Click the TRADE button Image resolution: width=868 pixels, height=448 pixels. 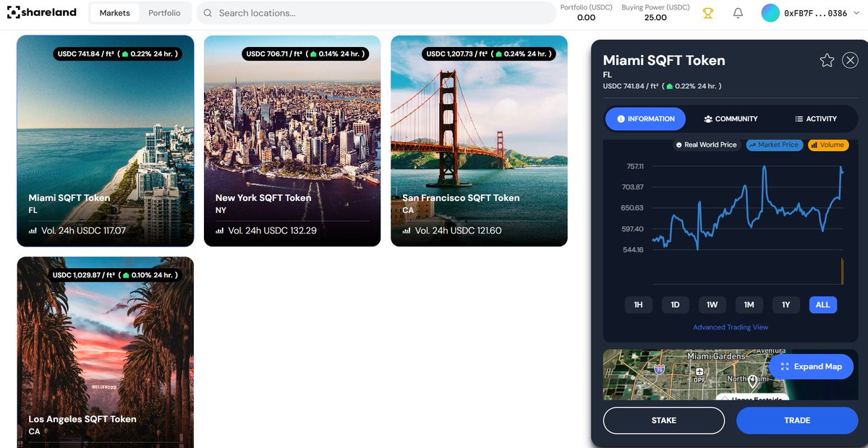click(797, 421)
